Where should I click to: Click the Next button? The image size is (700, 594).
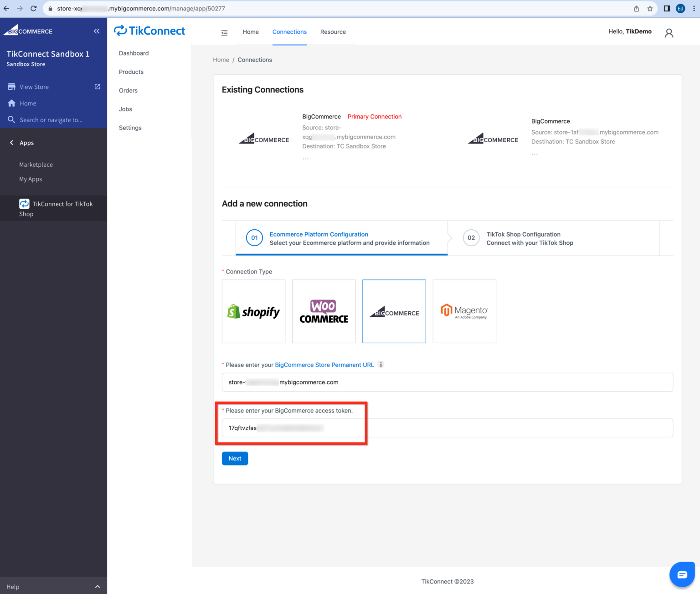235,459
